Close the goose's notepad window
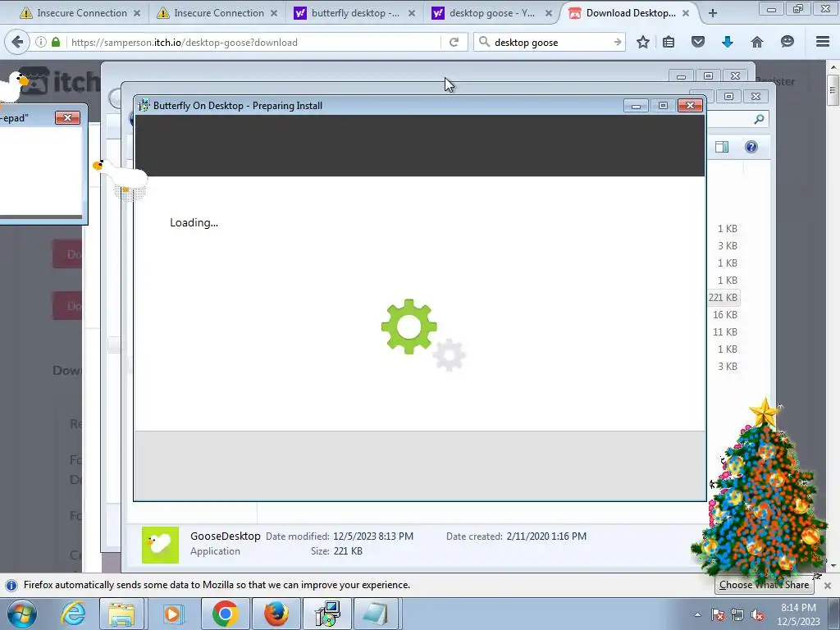The height and width of the screenshot is (630, 840). click(x=67, y=118)
